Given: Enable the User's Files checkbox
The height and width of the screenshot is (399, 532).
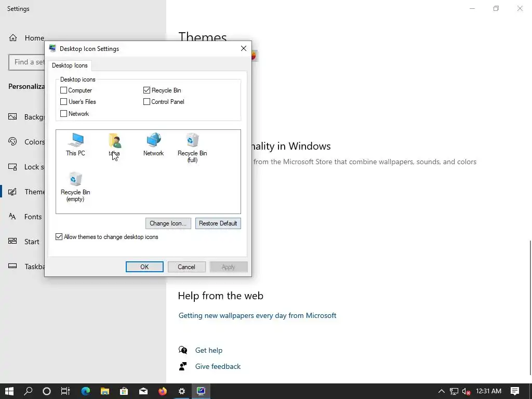Looking at the screenshot, I should click(x=63, y=101).
